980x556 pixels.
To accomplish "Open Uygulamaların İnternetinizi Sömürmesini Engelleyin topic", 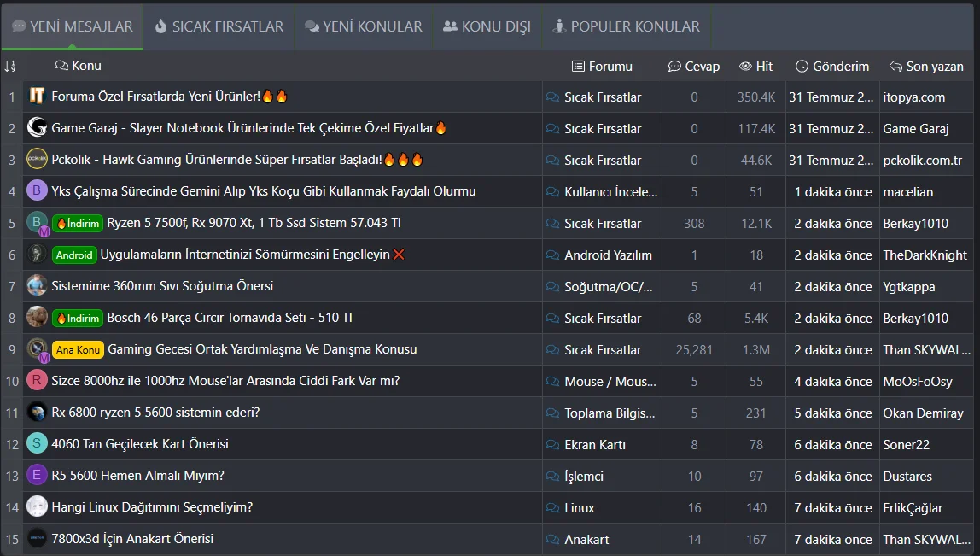I will pos(252,255).
